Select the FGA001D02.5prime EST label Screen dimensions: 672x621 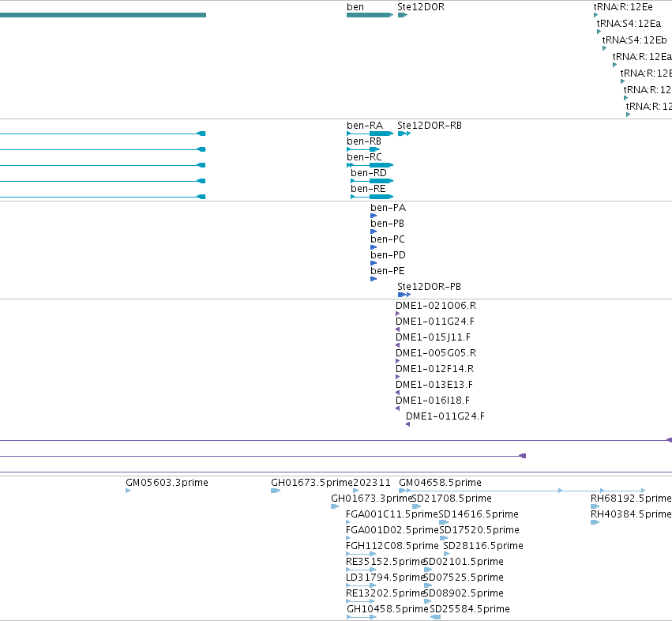392,530
